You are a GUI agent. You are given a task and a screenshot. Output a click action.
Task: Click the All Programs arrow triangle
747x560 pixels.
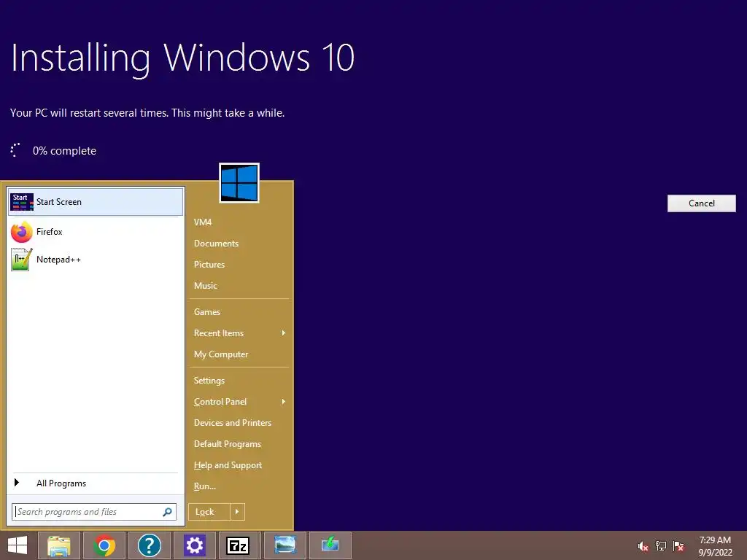click(17, 483)
